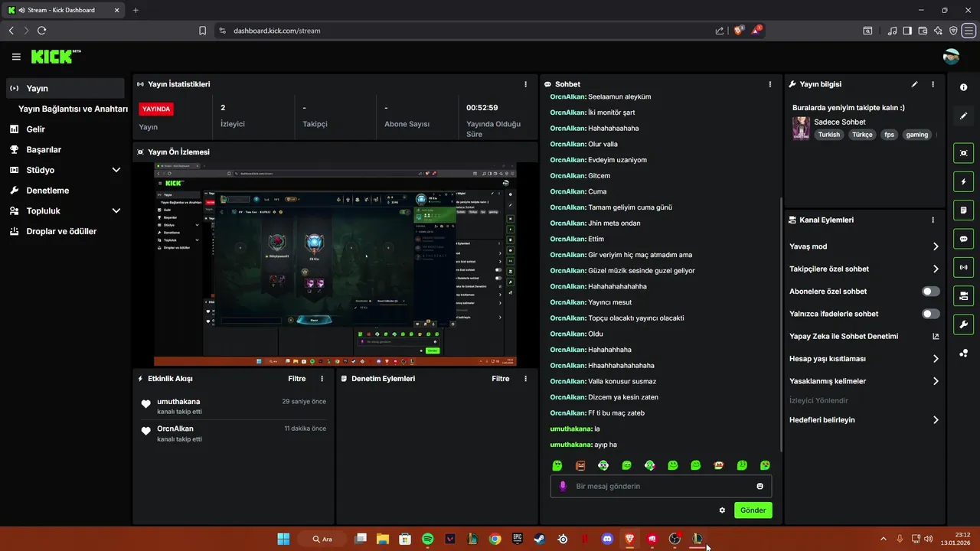Insert the last emote in the emote row
The image size is (980, 551).
coord(765,465)
